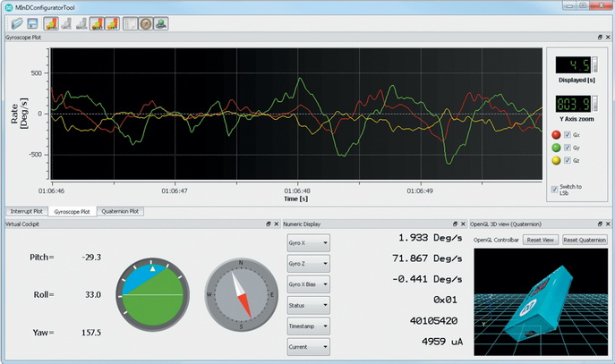Screen dimensions: 615x364
Task: Uncheck the Gz trace checkbox
Action: pos(568,160)
